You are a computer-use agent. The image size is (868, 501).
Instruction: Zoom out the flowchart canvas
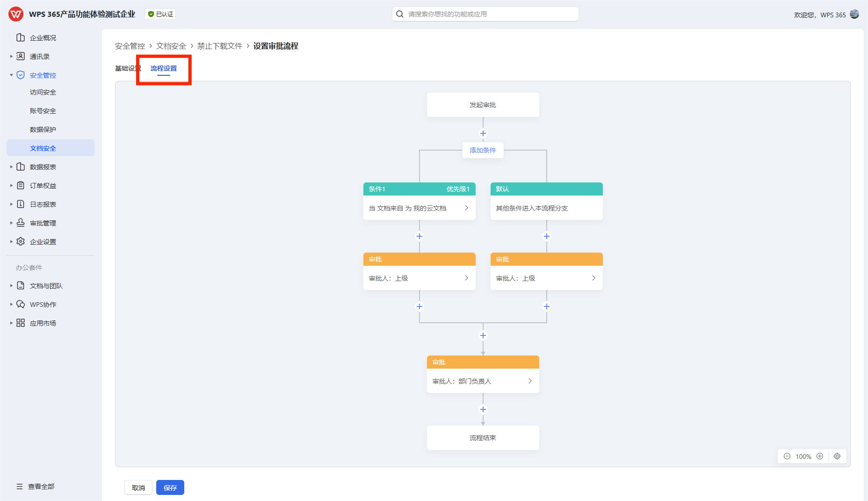click(787, 456)
